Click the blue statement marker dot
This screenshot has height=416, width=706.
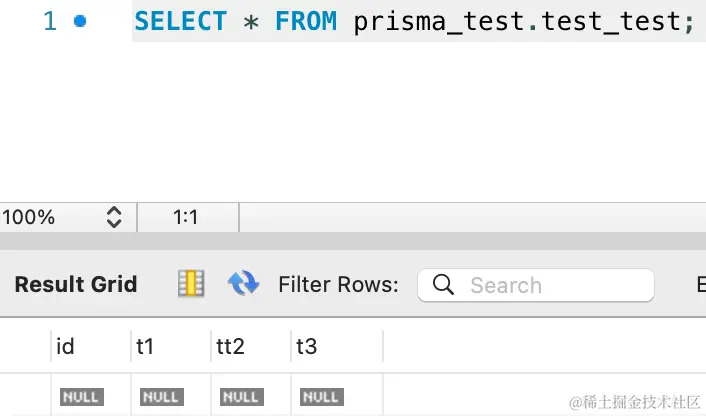pos(80,21)
